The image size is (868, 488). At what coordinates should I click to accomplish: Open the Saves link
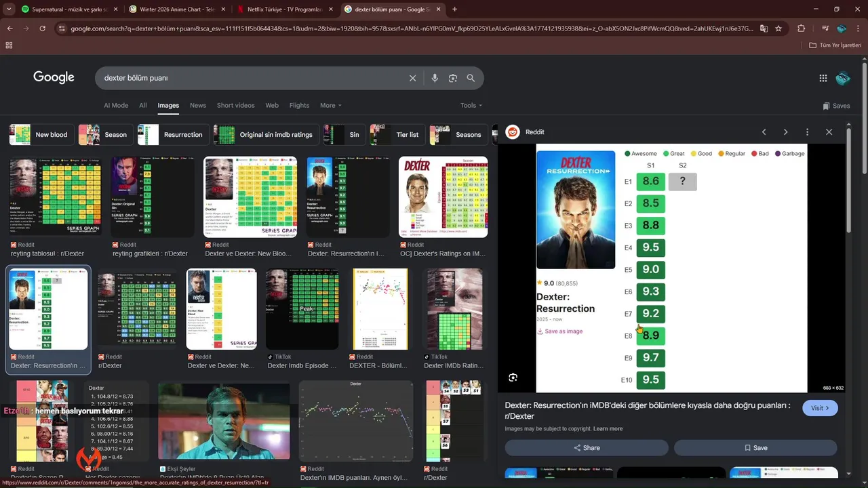pyautogui.click(x=836, y=106)
